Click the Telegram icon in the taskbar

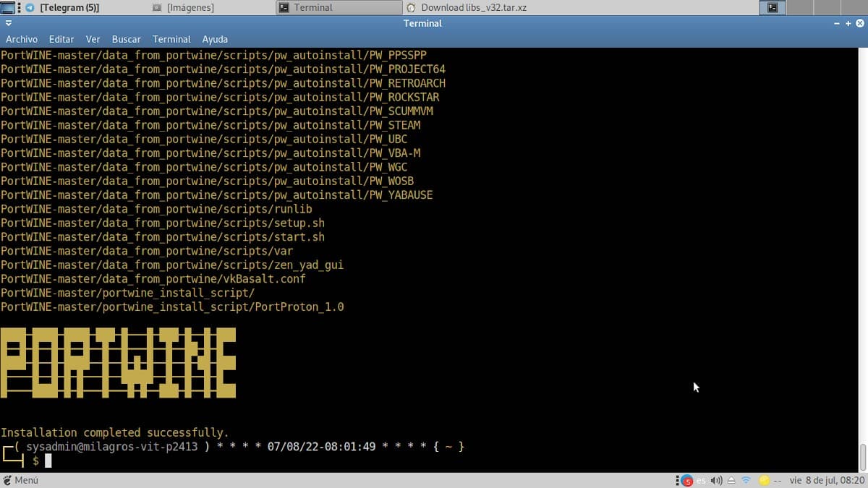[x=30, y=7]
